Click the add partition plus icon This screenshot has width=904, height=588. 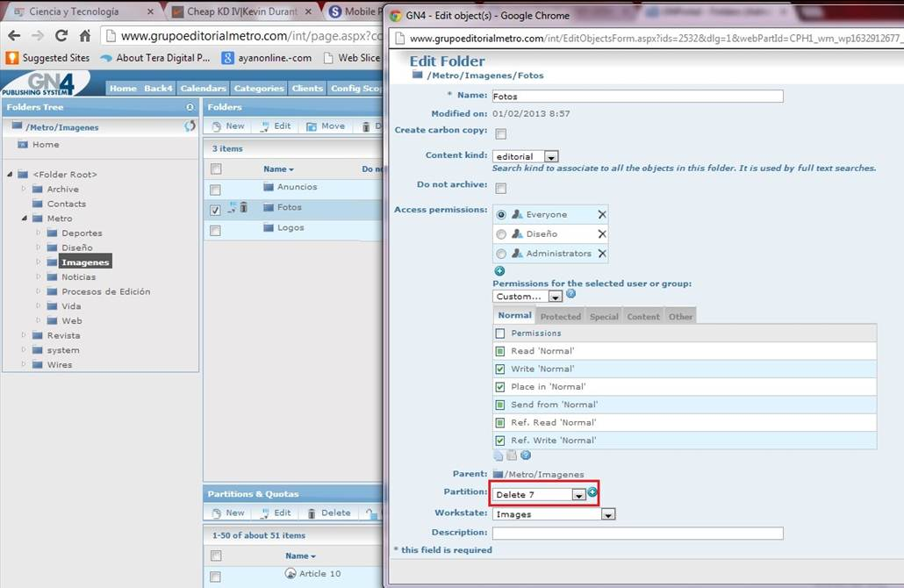(x=592, y=491)
